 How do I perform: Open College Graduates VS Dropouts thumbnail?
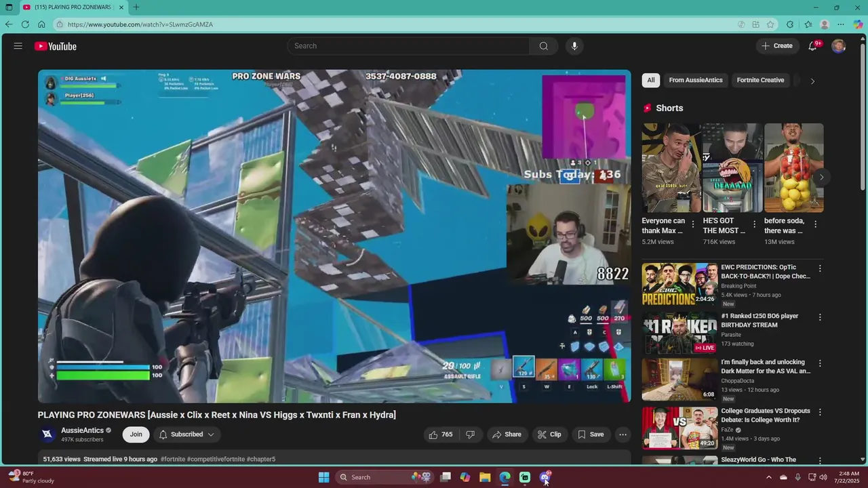679,428
